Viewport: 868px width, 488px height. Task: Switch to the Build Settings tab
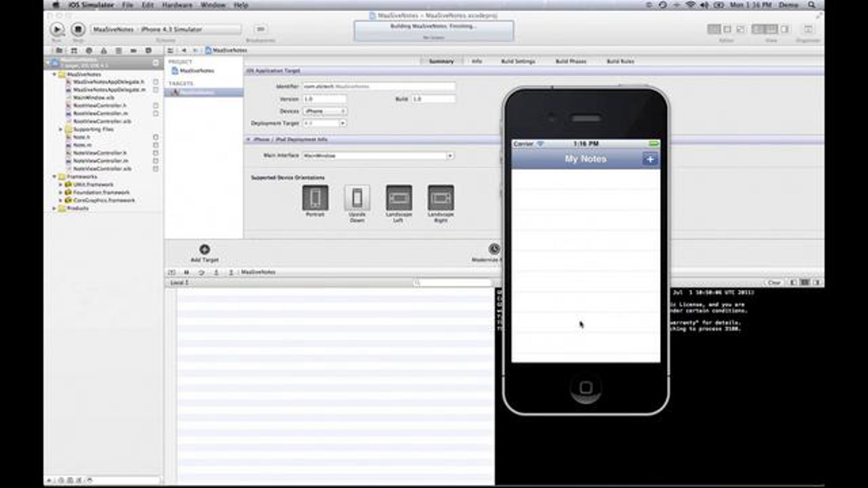click(x=518, y=61)
